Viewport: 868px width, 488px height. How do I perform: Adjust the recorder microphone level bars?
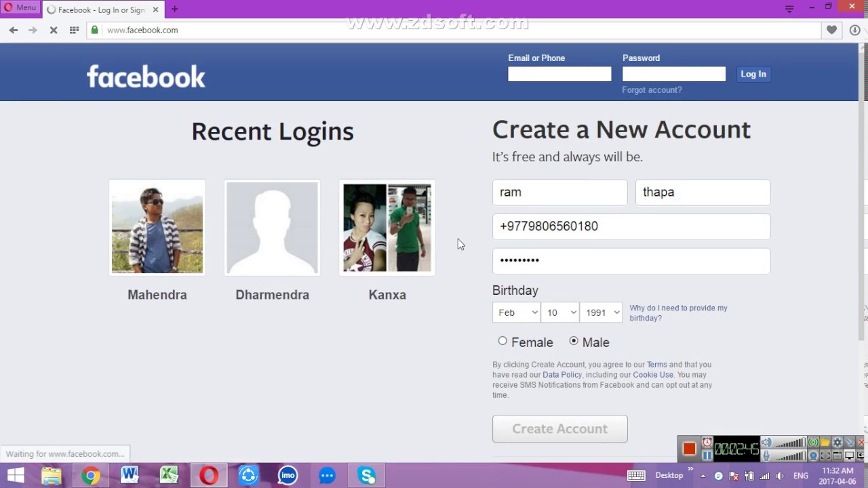pyautogui.click(x=790, y=455)
